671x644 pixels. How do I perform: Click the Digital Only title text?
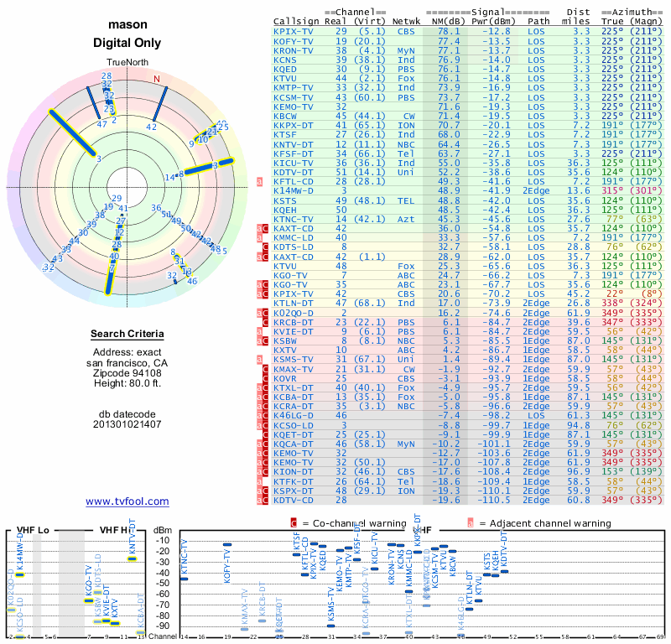pos(127,43)
